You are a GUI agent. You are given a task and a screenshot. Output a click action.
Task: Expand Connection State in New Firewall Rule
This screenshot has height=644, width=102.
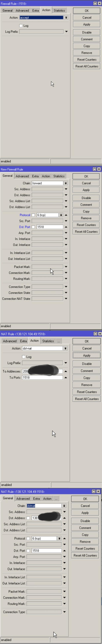66,293
